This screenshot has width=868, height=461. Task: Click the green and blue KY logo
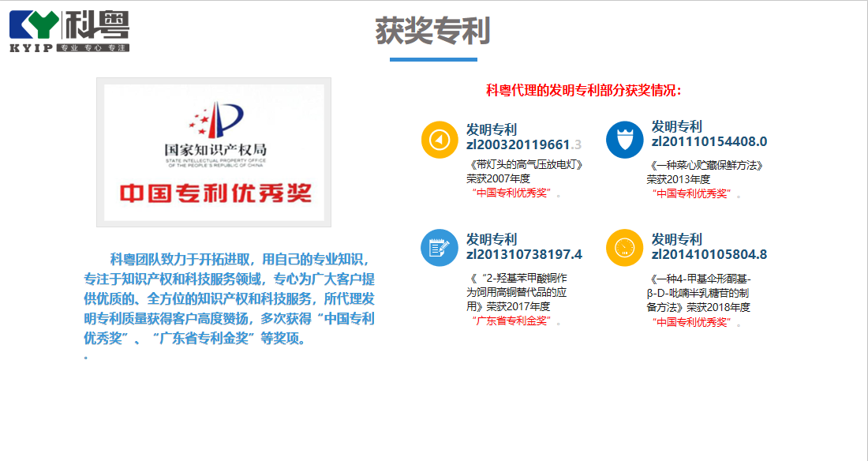coord(34,25)
